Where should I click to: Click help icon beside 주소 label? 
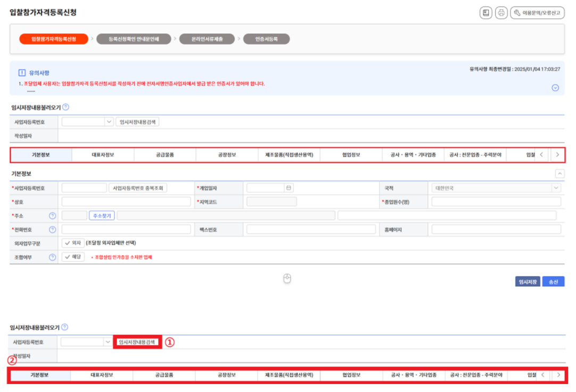53,216
